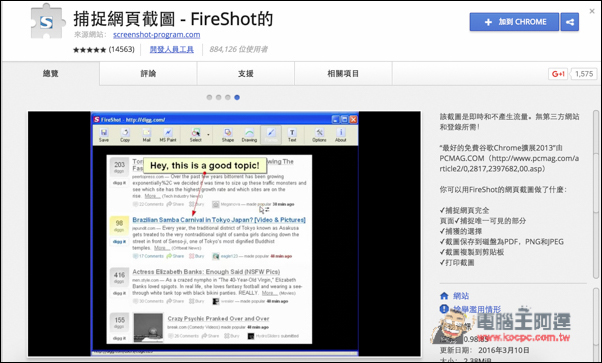Click the 'Hey, this is a good topic!' callout
Image resolution: width=602 pixels, height=363 pixels.
coord(205,166)
